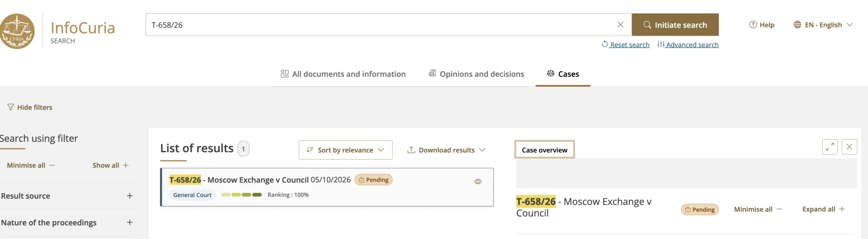Click the ranking relevance bar indicator
The image size is (868, 239).
pos(241,195)
